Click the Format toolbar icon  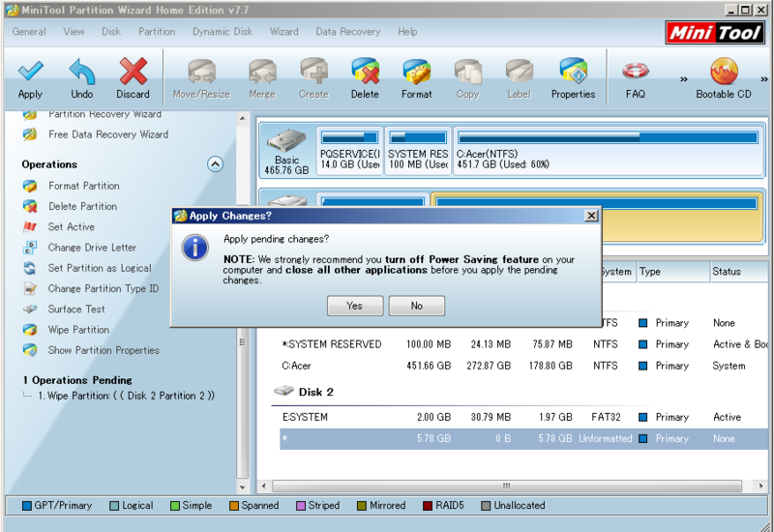click(417, 71)
